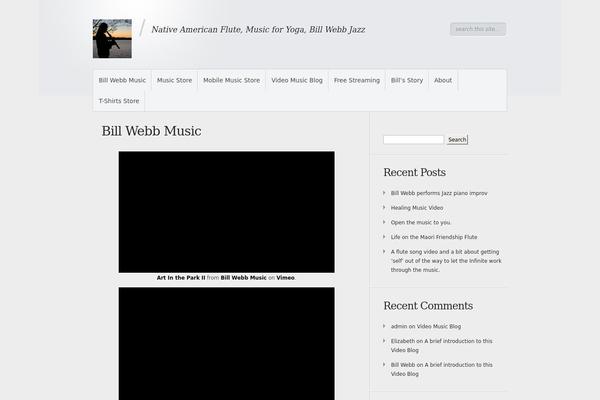Click the sidebar search text box
Image resolution: width=600 pixels, height=400 pixels.
(414, 140)
